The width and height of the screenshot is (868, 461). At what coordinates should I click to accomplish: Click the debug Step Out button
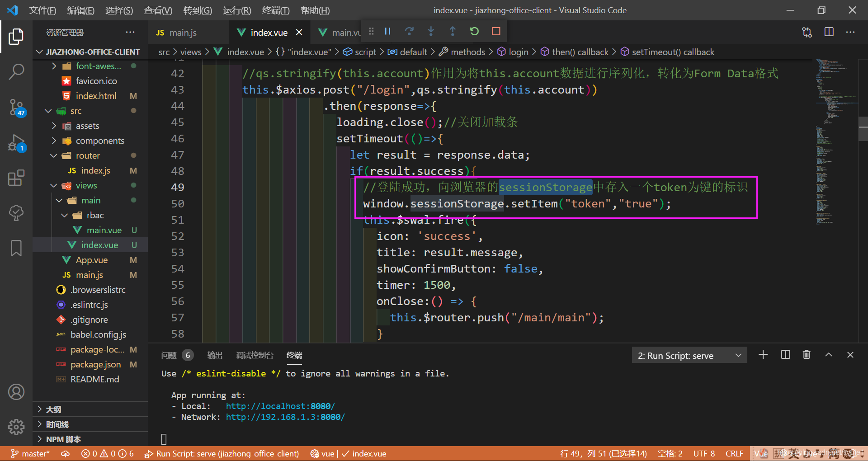coord(453,31)
